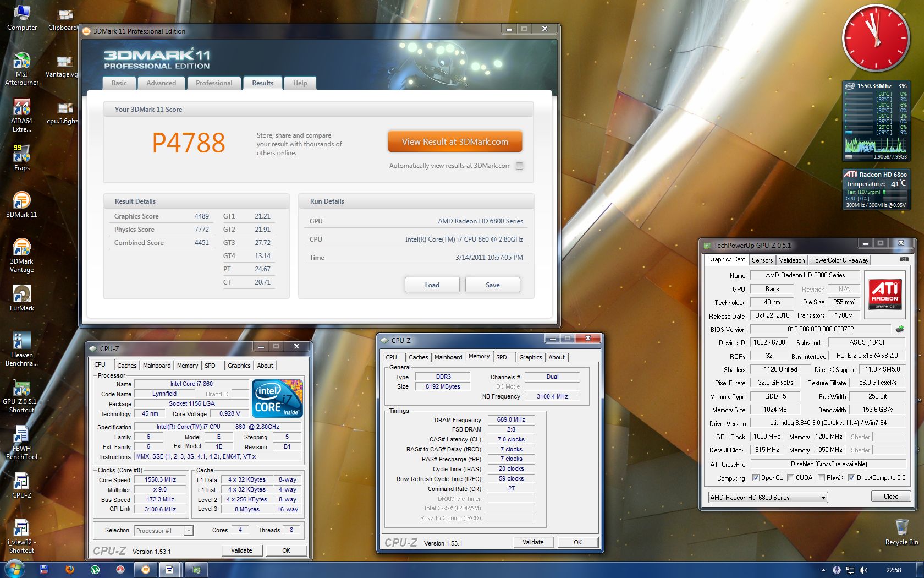Viewport: 924px width, 578px height.
Task: Open the FurMark desktop icon
Action: click(x=21, y=298)
